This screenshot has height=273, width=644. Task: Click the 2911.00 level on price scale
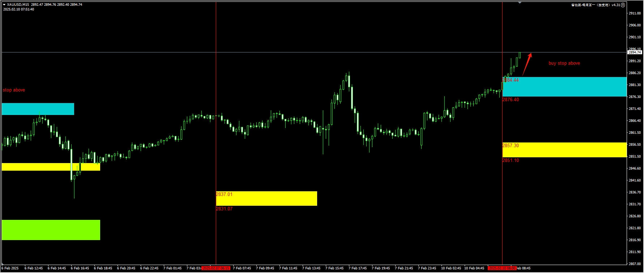(x=635, y=13)
